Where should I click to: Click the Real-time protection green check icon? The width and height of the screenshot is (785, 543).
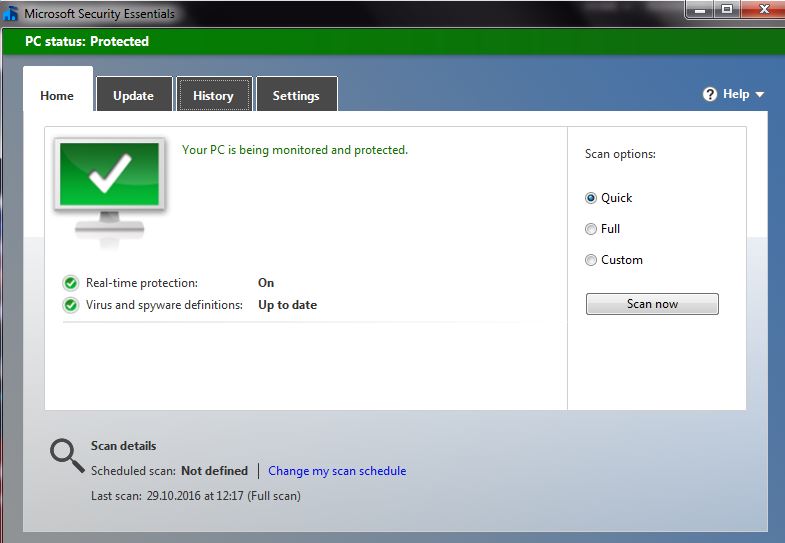coord(71,283)
